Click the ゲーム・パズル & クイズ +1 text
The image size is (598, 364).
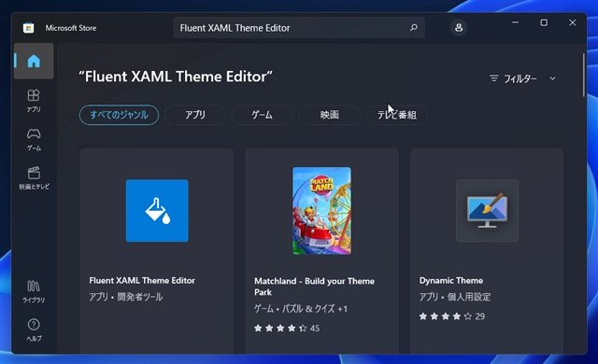click(301, 308)
